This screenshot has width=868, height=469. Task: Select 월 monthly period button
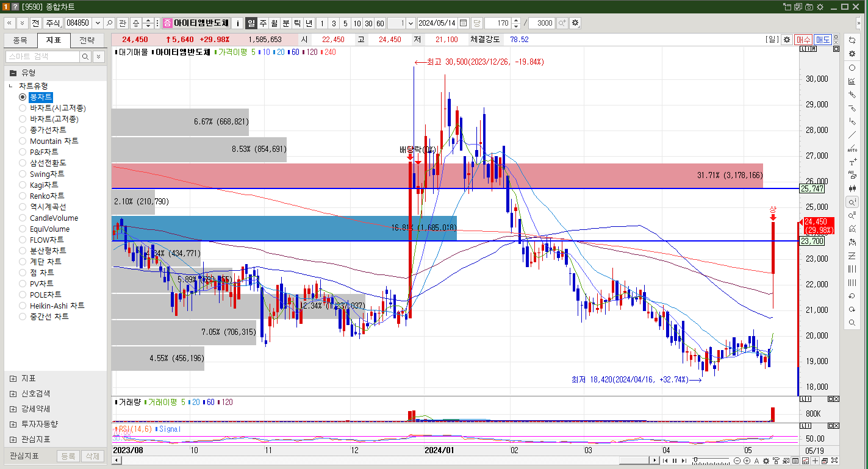click(x=274, y=23)
